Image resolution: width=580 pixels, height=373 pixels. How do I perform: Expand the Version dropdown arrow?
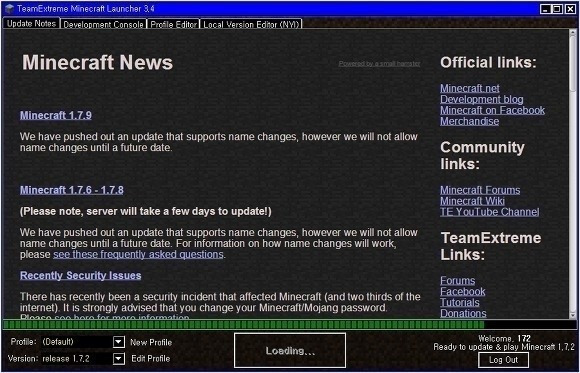tap(118, 359)
